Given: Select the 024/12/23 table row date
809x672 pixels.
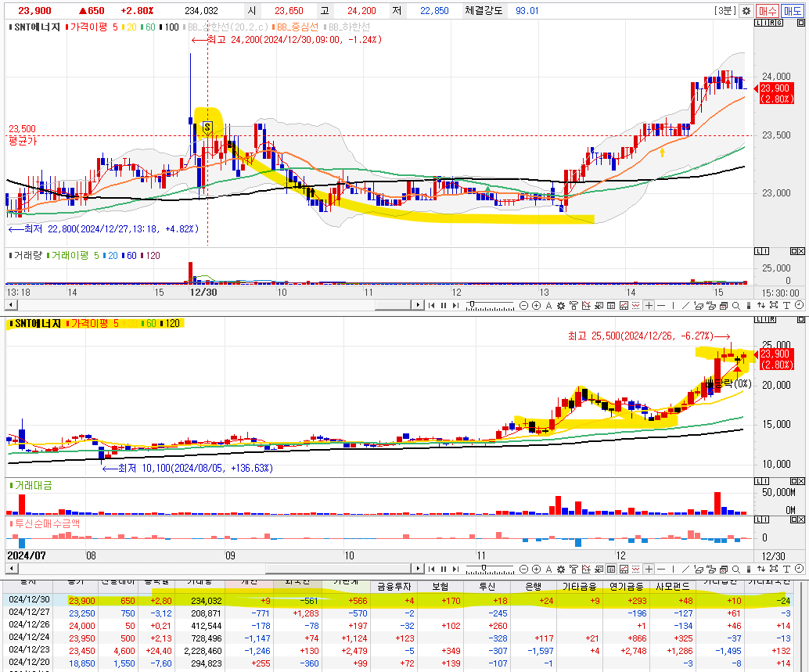Looking at the screenshot, I should (30, 651).
